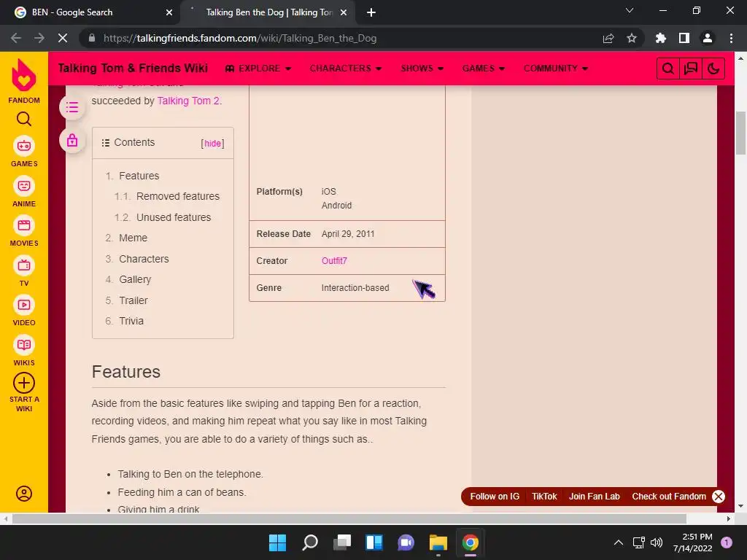The height and width of the screenshot is (560, 747).
Task: Jump to Features in Contents
Action: [x=139, y=176]
